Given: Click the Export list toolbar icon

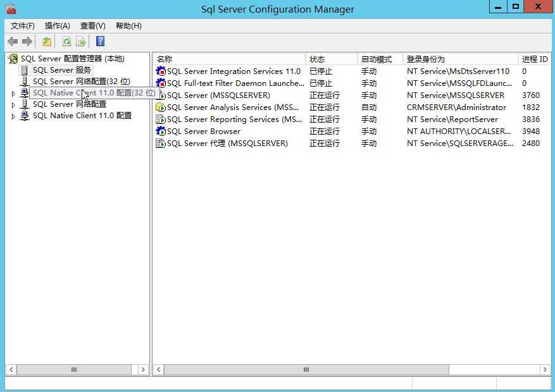Looking at the screenshot, I should point(81,42).
